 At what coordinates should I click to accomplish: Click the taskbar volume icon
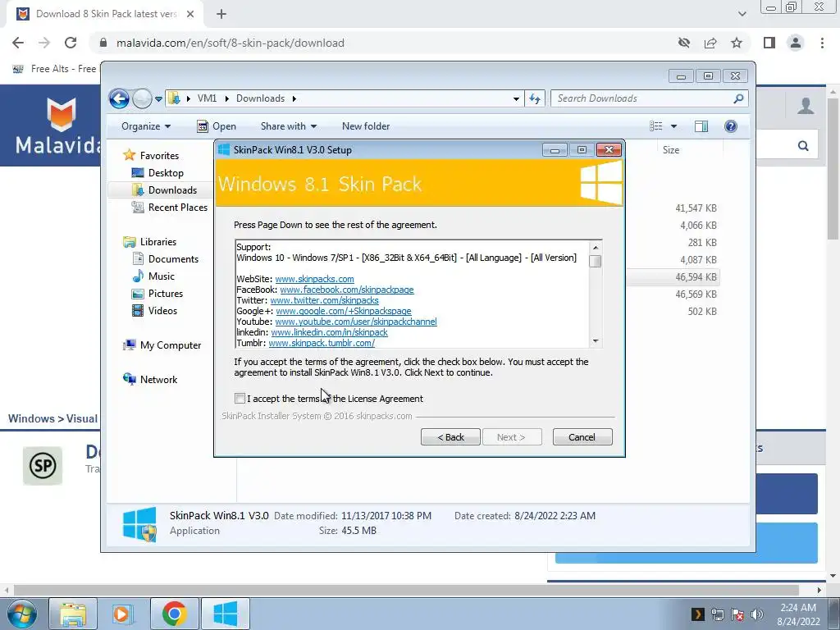point(757,614)
